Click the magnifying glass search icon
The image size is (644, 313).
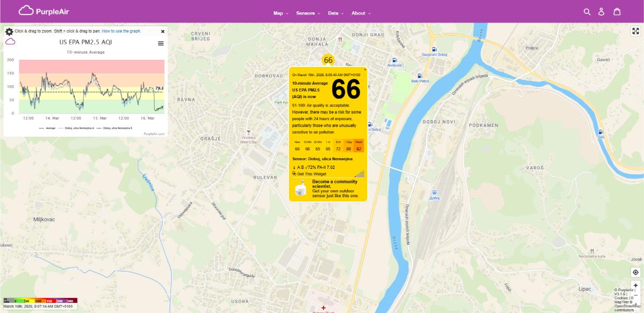(x=586, y=10)
